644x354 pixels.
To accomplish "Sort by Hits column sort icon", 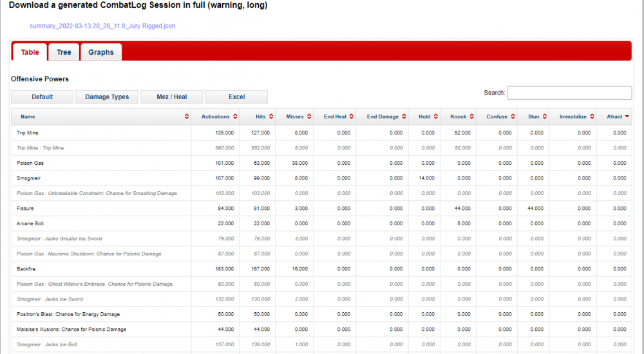I will pyautogui.click(x=272, y=116).
